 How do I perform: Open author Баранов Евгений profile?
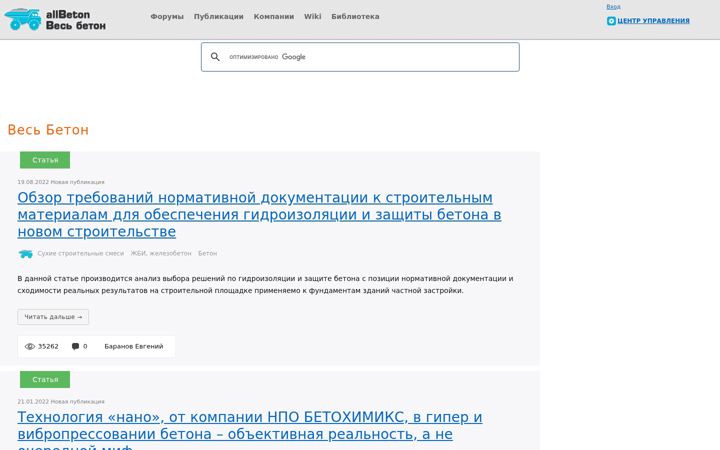(134, 346)
